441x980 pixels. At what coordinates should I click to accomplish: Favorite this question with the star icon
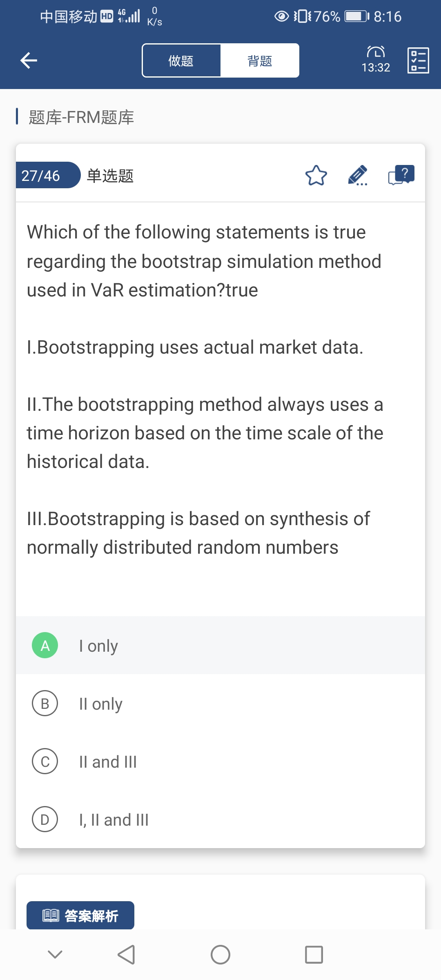(x=316, y=176)
